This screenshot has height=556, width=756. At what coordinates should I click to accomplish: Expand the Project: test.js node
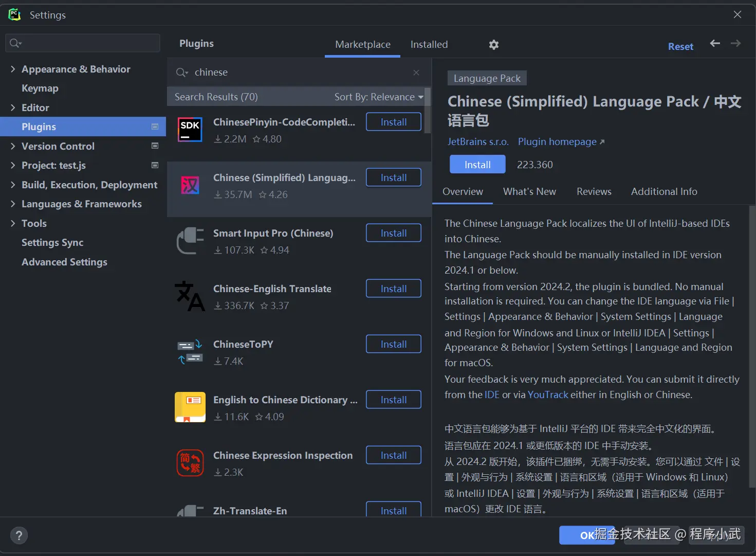(x=13, y=165)
